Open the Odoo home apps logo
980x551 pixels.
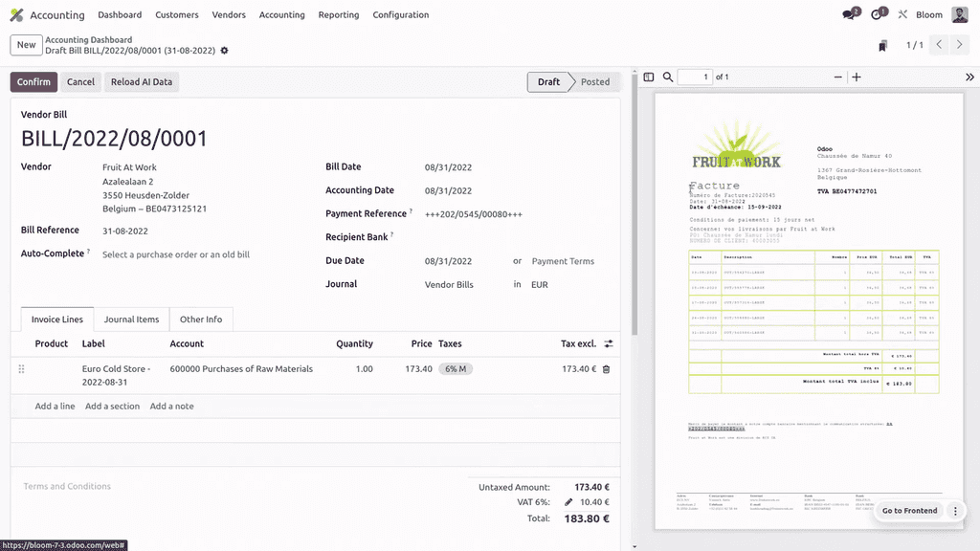pyautogui.click(x=16, y=15)
